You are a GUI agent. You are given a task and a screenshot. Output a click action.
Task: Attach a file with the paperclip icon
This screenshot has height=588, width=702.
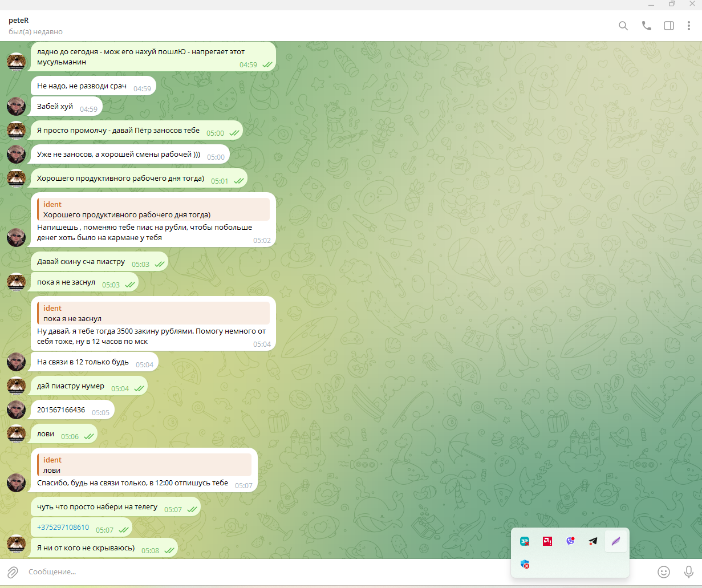tap(13, 571)
